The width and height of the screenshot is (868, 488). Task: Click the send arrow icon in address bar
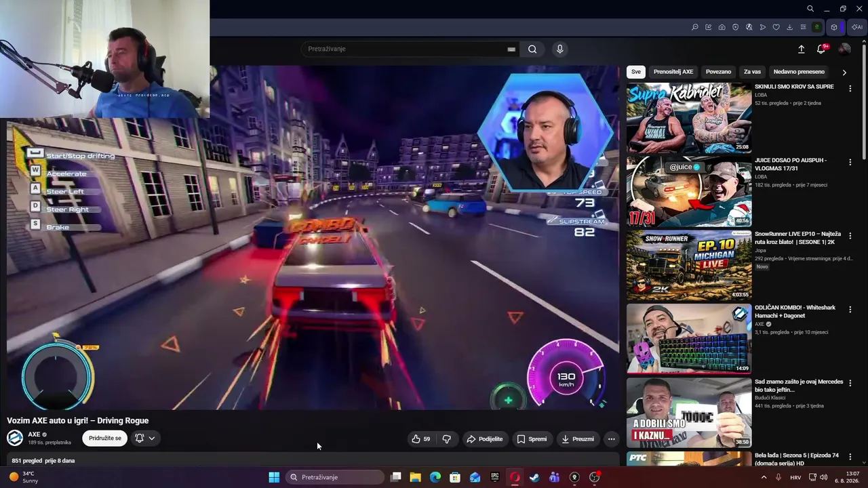click(x=763, y=27)
